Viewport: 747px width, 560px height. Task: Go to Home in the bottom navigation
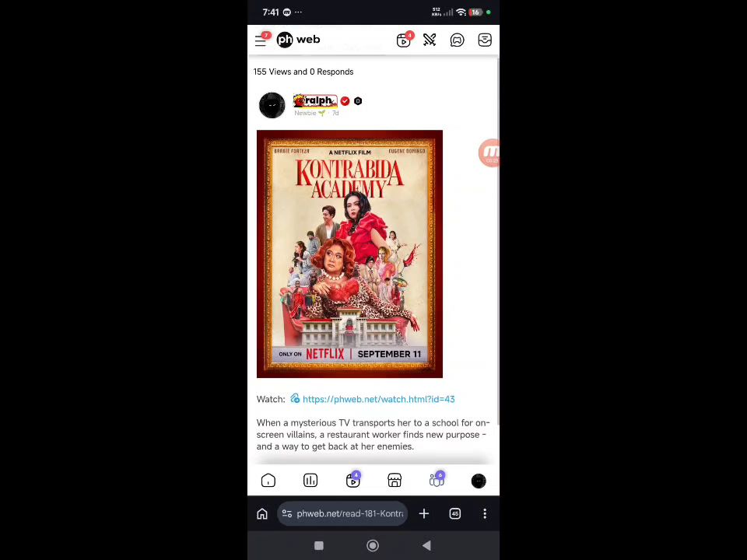click(268, 480)
